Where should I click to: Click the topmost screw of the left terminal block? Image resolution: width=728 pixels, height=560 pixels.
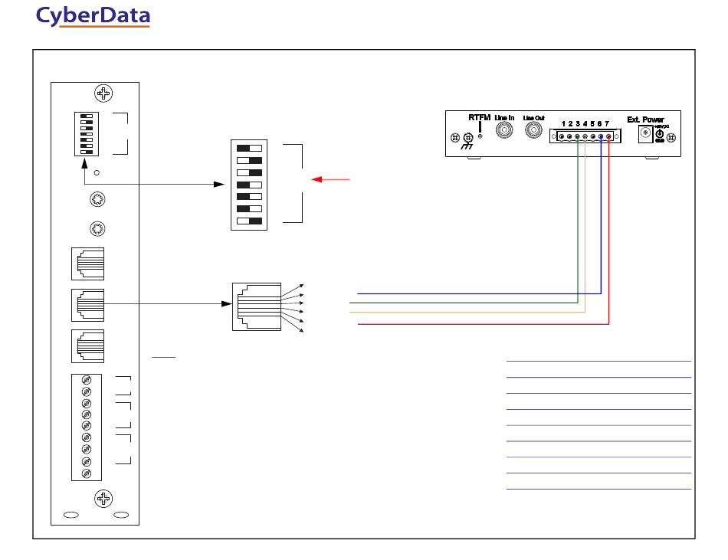pos(87,380)
